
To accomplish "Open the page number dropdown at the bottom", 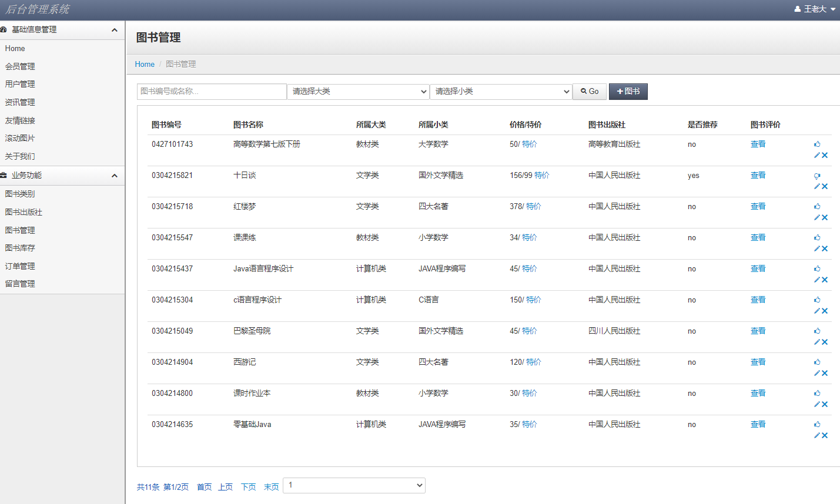I will [x=354, y=485].
